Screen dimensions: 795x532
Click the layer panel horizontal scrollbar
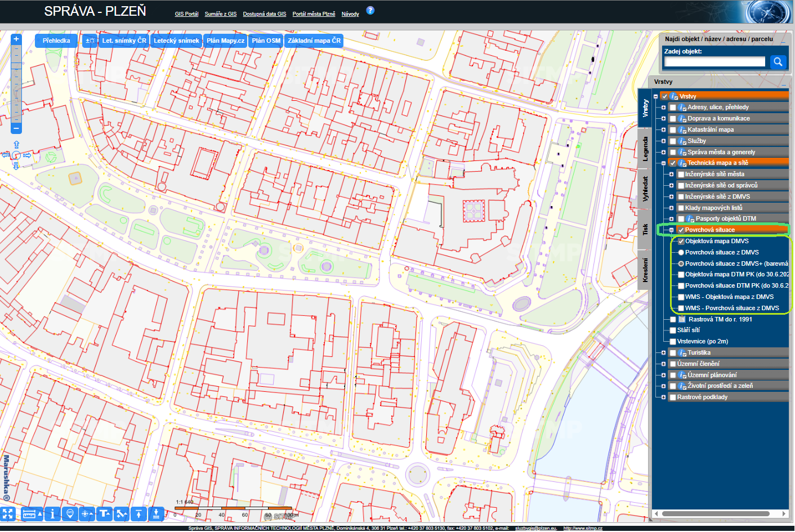click(716, 513)
